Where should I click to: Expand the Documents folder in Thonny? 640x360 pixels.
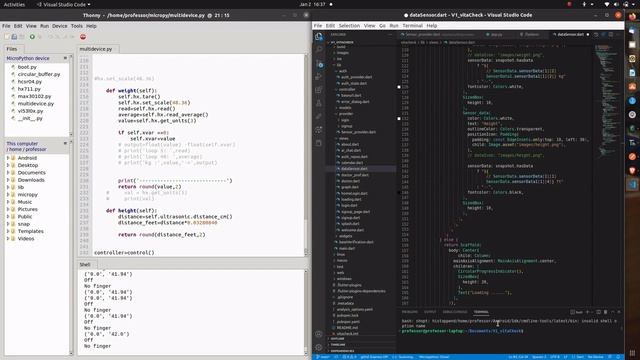click(8, 173)
